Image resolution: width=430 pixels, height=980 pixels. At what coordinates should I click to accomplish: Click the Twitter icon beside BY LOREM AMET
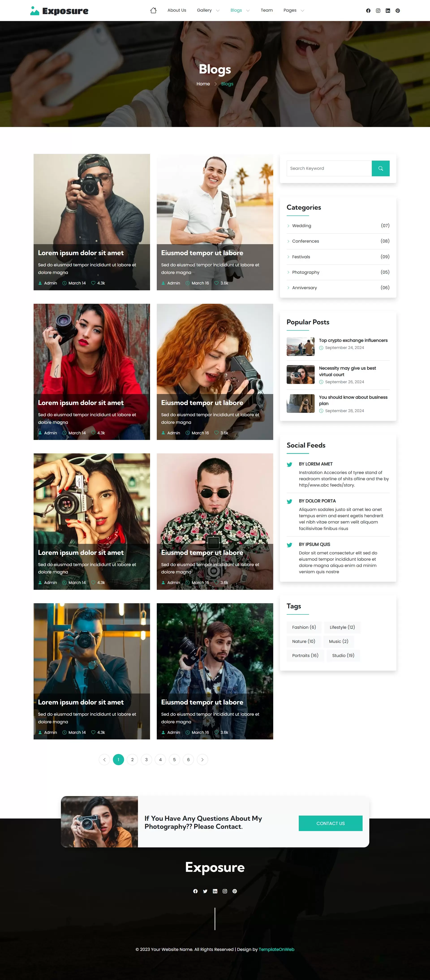pos(289,465)
